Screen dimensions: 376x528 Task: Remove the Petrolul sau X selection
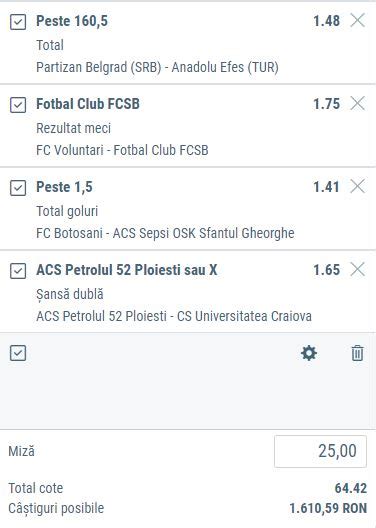coord(357,269)
